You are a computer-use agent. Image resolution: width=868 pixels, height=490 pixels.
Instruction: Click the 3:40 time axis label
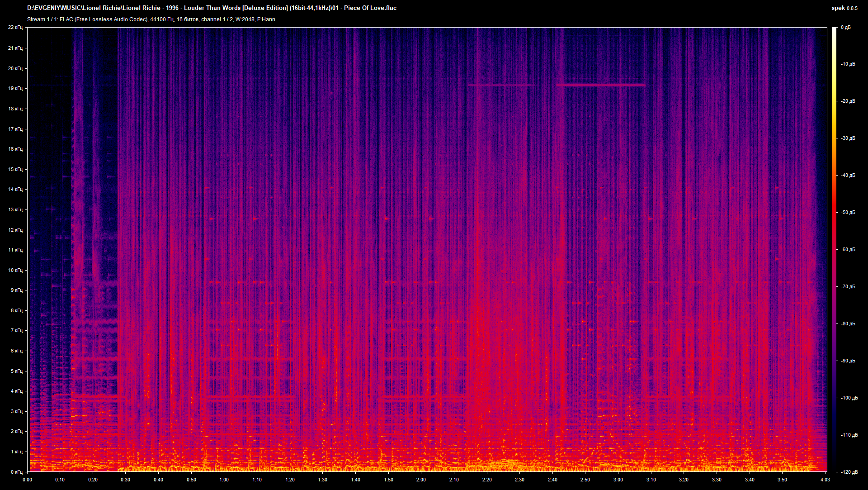[x=750, y=480]
